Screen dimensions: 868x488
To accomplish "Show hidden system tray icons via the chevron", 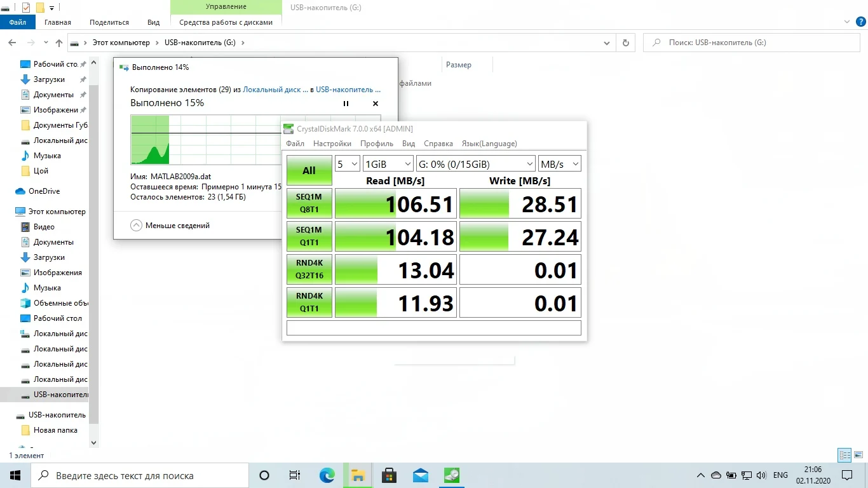I will coord(701,475).
